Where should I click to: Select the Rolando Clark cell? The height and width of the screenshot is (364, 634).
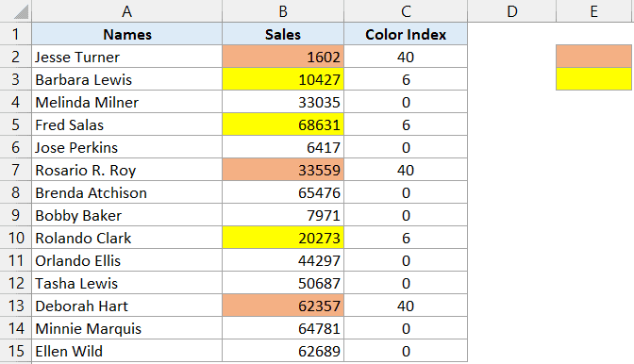[127, 237]
